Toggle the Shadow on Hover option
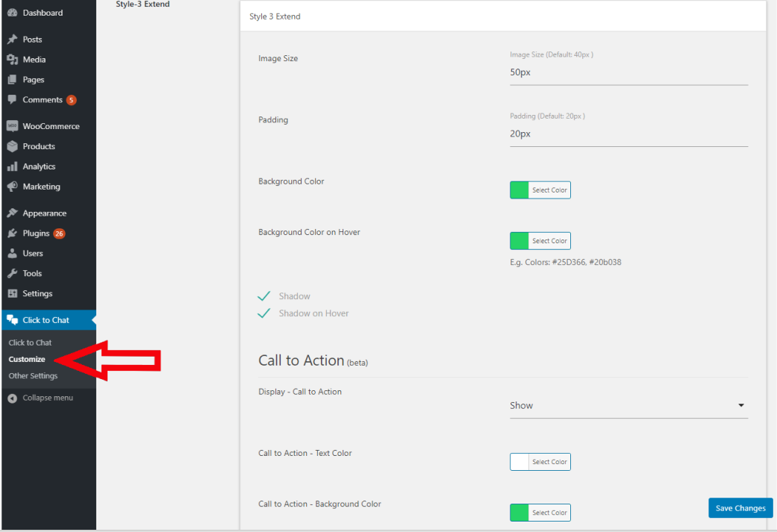This screenshot has width=777, height=532. [264, 313]
